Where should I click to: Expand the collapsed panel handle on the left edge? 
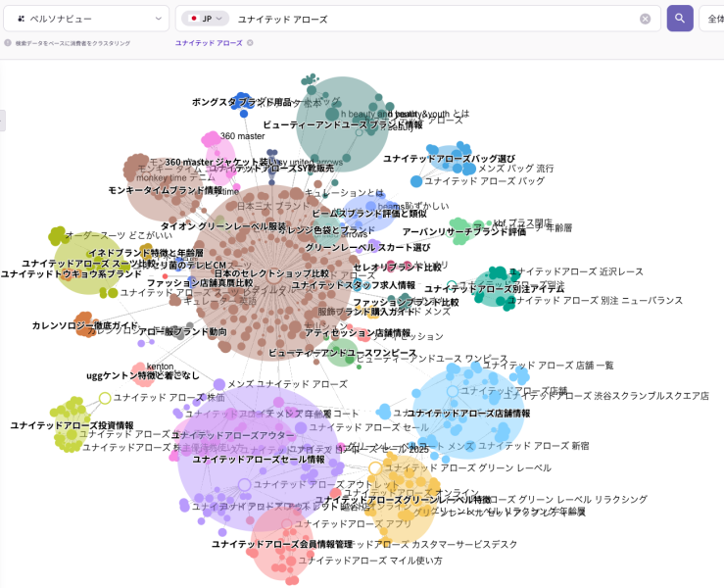click(x=2, y=121)
